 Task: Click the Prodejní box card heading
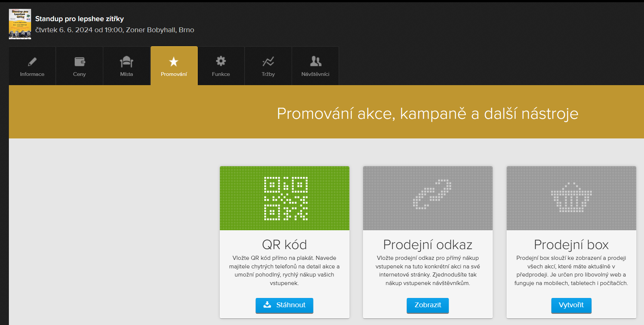571,245
